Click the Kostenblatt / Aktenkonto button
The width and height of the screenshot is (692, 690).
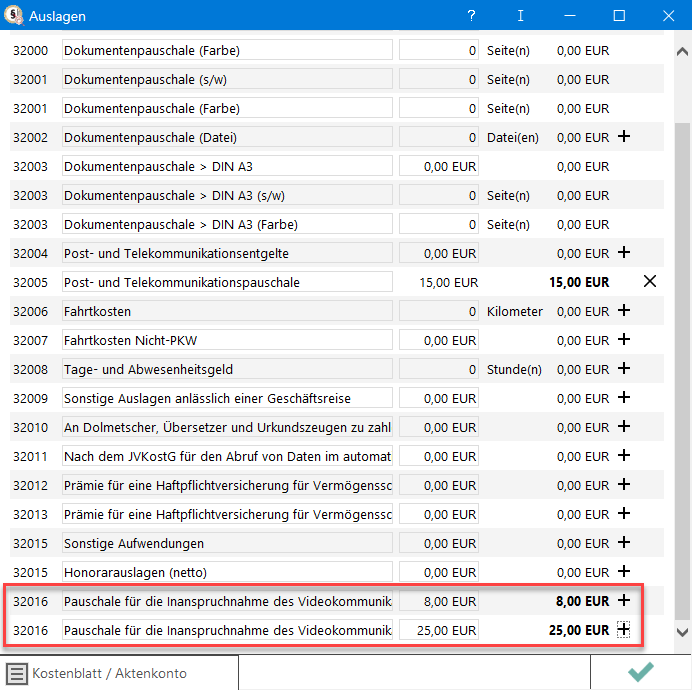[119, 673]
